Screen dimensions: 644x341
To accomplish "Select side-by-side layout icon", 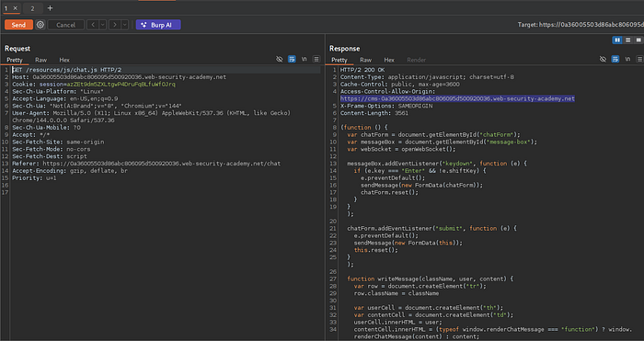I will coord(617,40).
